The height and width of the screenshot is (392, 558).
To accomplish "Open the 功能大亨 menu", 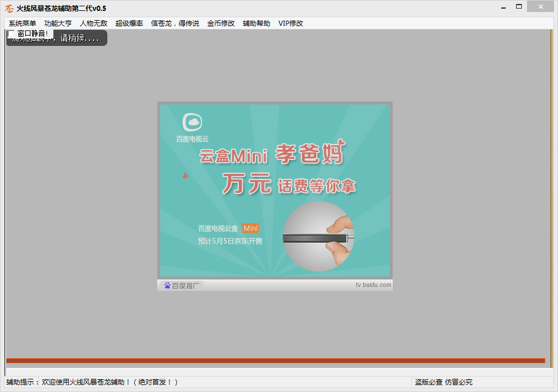I will coord(57,24).
